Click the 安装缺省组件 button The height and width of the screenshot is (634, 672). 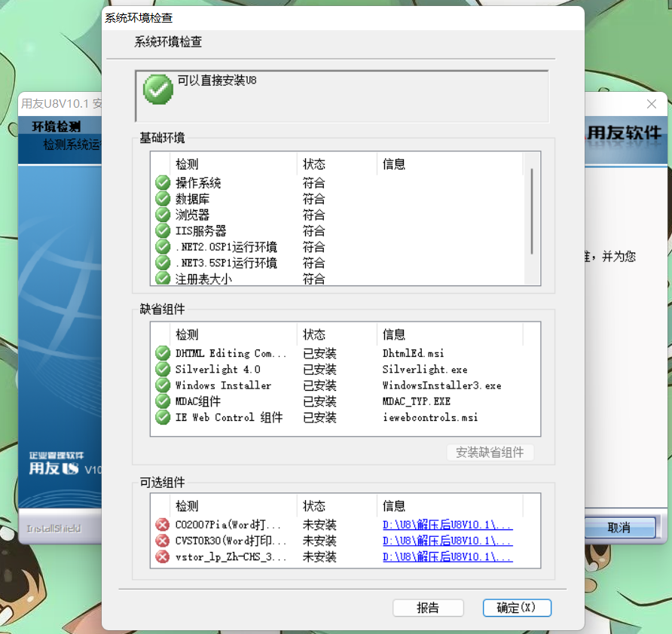490,453
